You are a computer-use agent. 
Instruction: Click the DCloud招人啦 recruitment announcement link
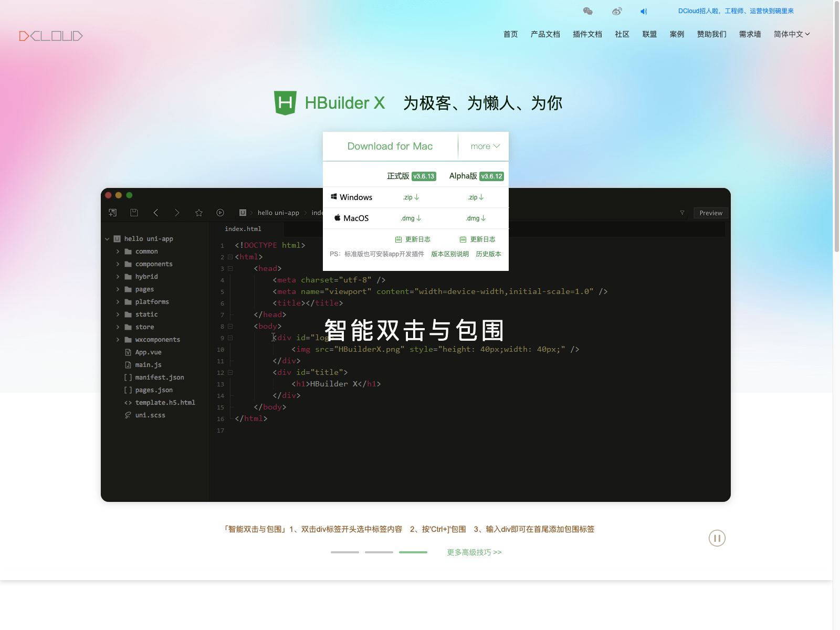pos(736,11)
